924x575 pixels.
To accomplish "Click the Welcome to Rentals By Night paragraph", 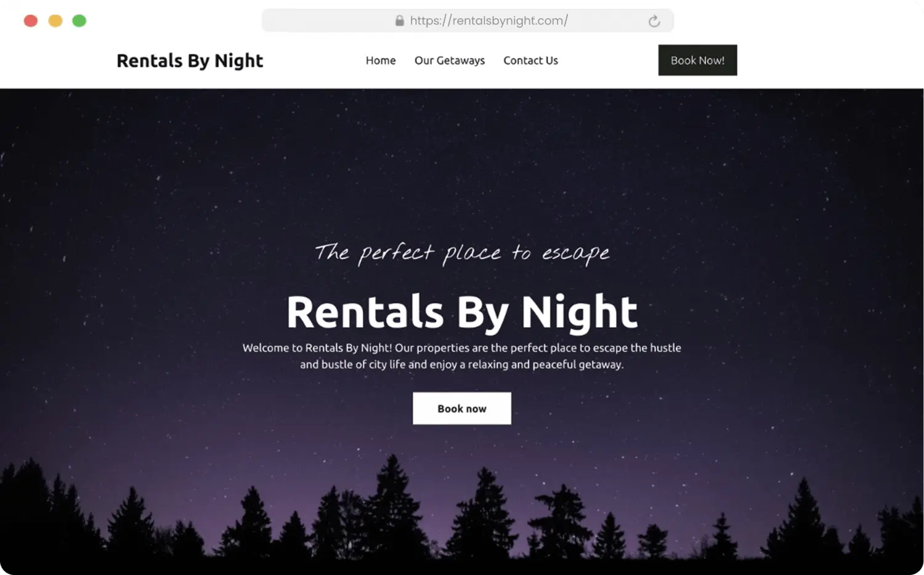I will (x=462, y=356).
